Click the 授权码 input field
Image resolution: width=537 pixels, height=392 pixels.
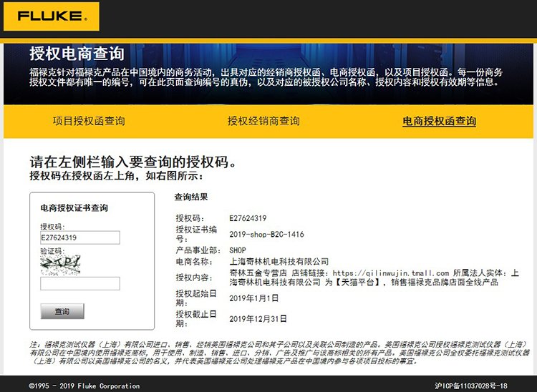point(80,237)
